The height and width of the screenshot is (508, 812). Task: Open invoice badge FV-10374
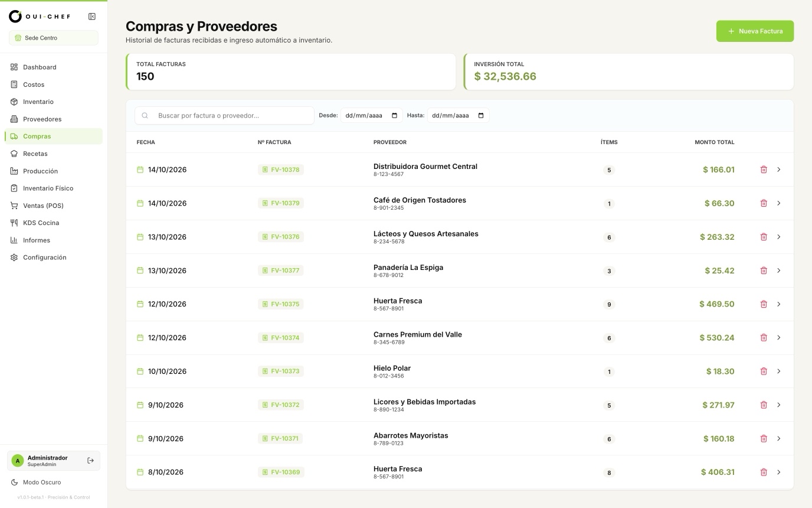(281, 338)
